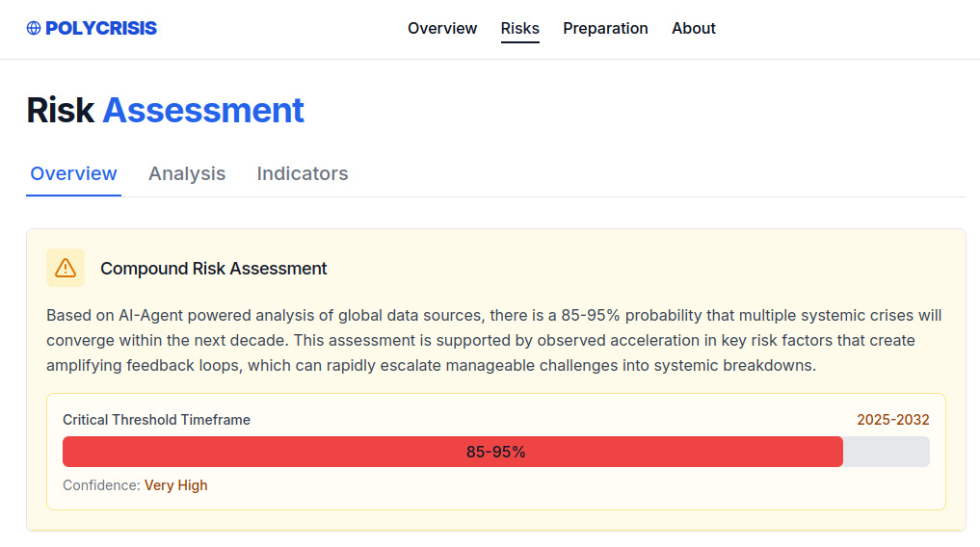This screenshot has width=980, height=547.
Task: Click the blue Assessment word in the title
Action: 203,111
